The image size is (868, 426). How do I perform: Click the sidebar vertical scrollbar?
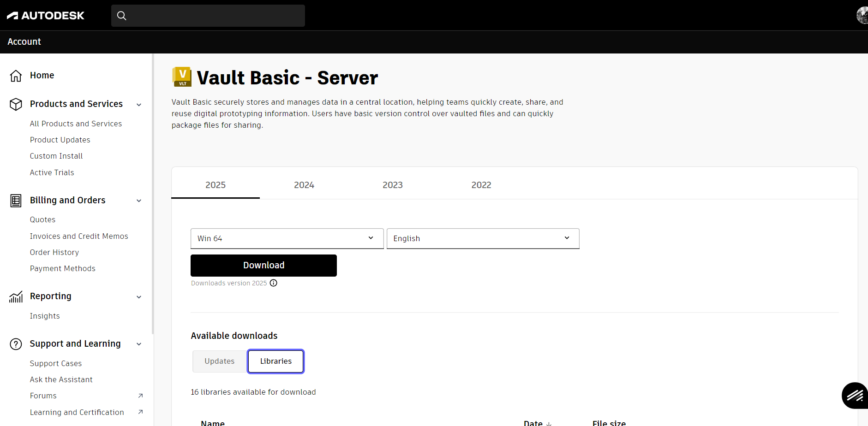[x=153, y=194]
